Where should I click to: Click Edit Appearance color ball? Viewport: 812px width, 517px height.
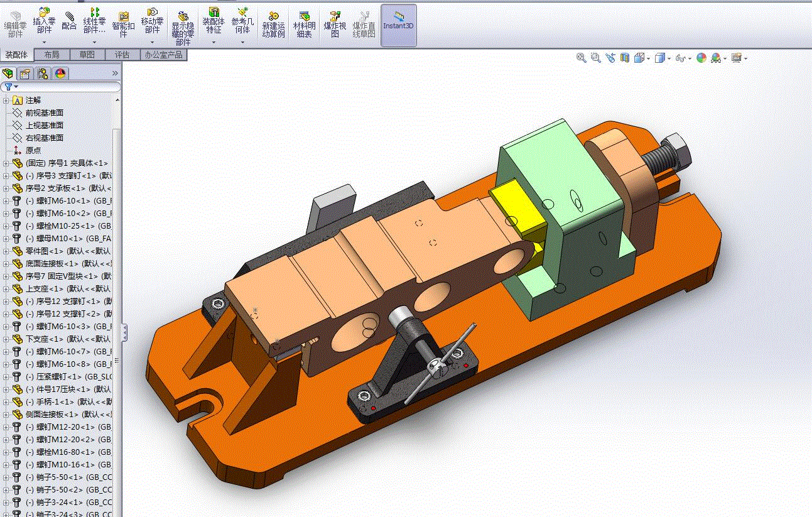click(701, 58)
